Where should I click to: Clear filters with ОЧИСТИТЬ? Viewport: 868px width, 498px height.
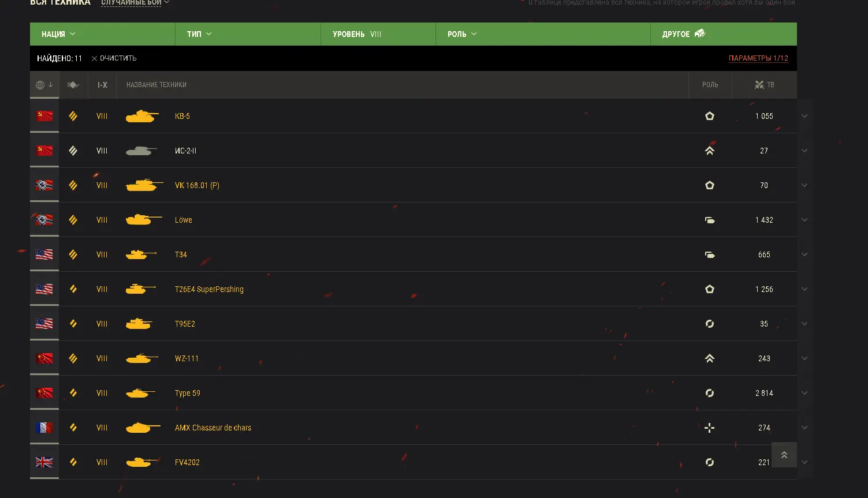[114, 58]
